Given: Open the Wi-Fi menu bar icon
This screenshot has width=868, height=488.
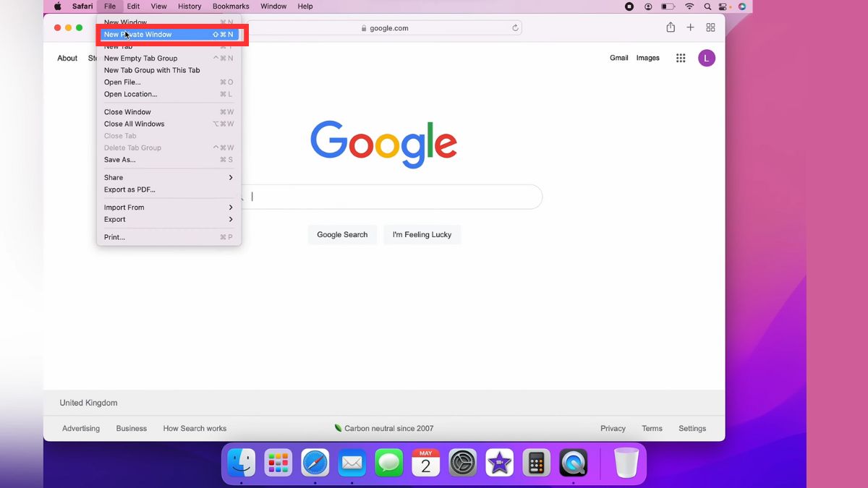Looking at the screenshot, I should pos(689,7).
